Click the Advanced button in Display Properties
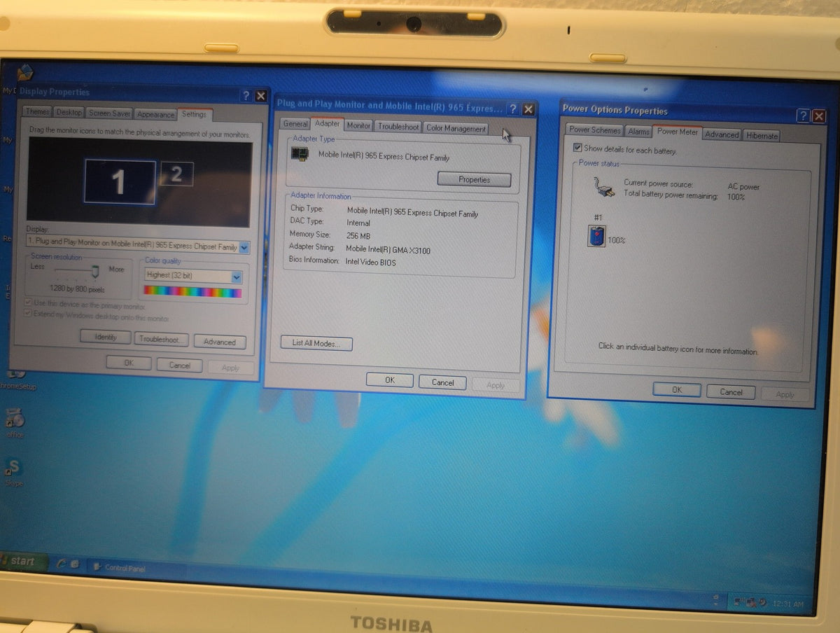The height and width of the screenshot is (633, 840). [220, 342]
